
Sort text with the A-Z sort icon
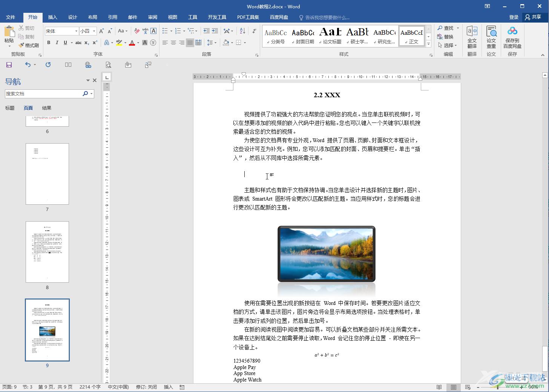point(242,31)
